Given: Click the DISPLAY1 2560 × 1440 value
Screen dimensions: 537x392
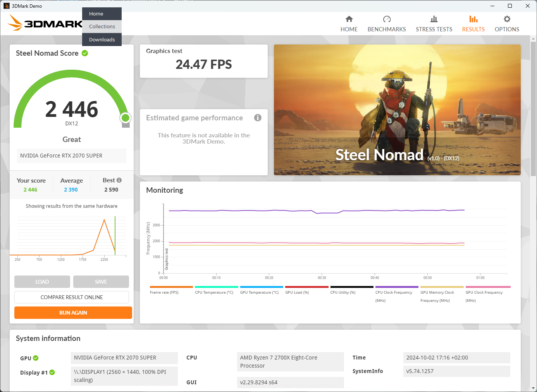Looking at the screenshot, I should point(124,376).
